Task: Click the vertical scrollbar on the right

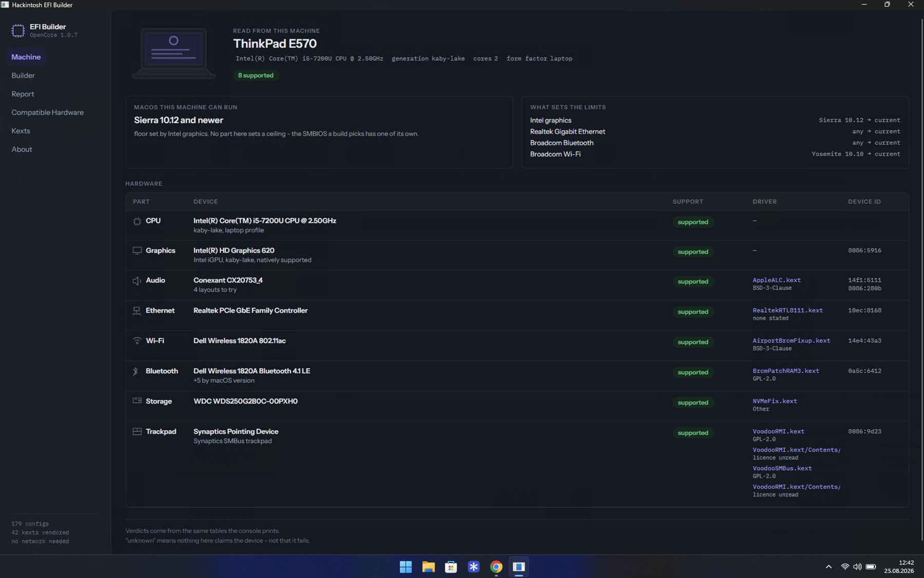Action: (922, 280)
